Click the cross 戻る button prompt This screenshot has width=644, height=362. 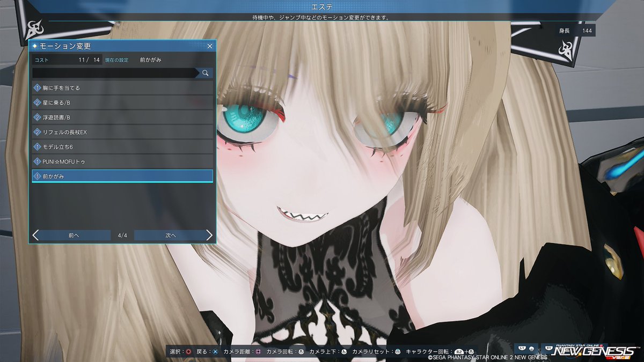coord(215,352)
